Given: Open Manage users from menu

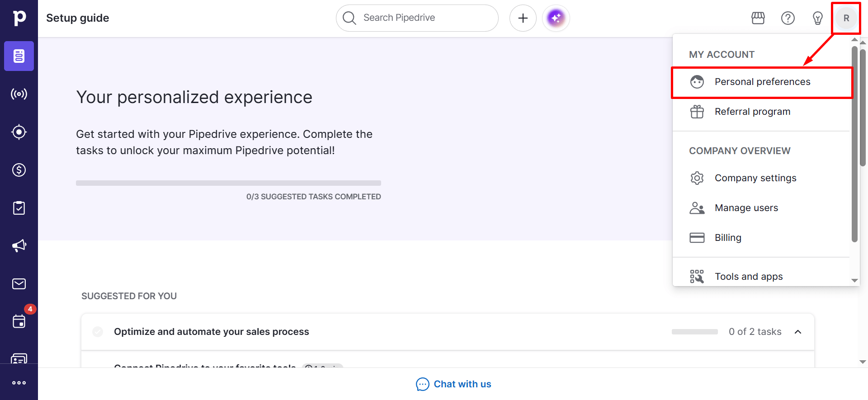Looking at the screenshot, I should point(746,208).
